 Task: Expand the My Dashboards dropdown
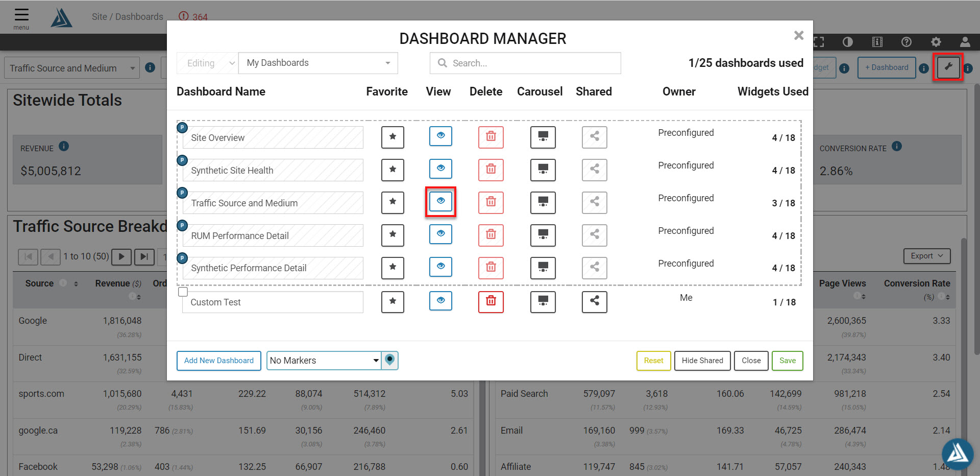pyautogui.click(x=318, y=63)
